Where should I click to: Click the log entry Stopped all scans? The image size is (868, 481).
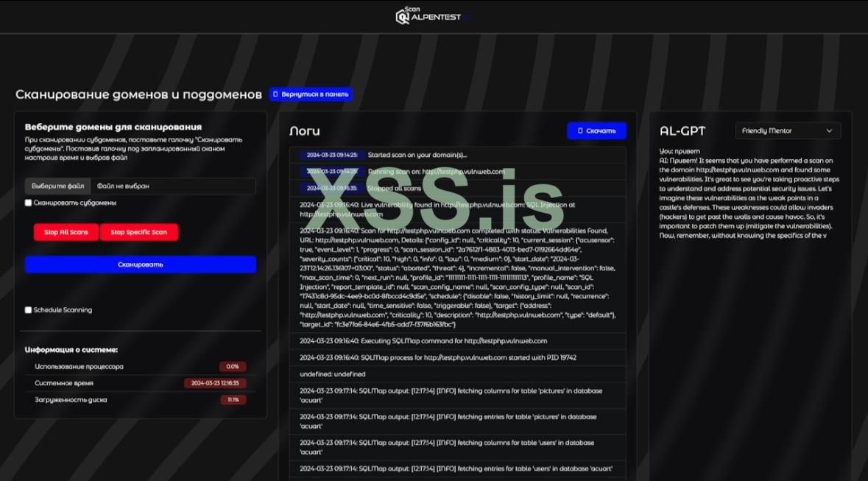[x=458, y=188]
